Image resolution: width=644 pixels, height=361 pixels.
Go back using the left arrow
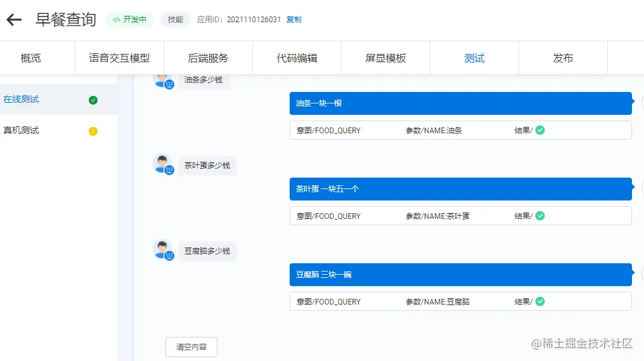(x=14, y=19)
